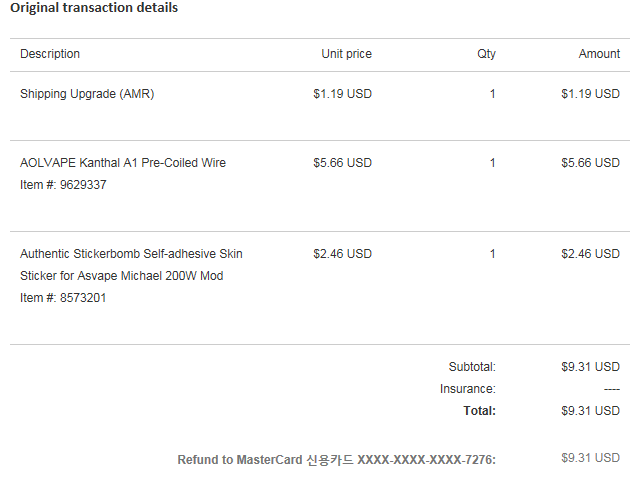This screenshot has width=639, height=481.
Task: Open the Authentic Stickerbomb Self-adhesive Skin item
Action: tap(131, 254)
